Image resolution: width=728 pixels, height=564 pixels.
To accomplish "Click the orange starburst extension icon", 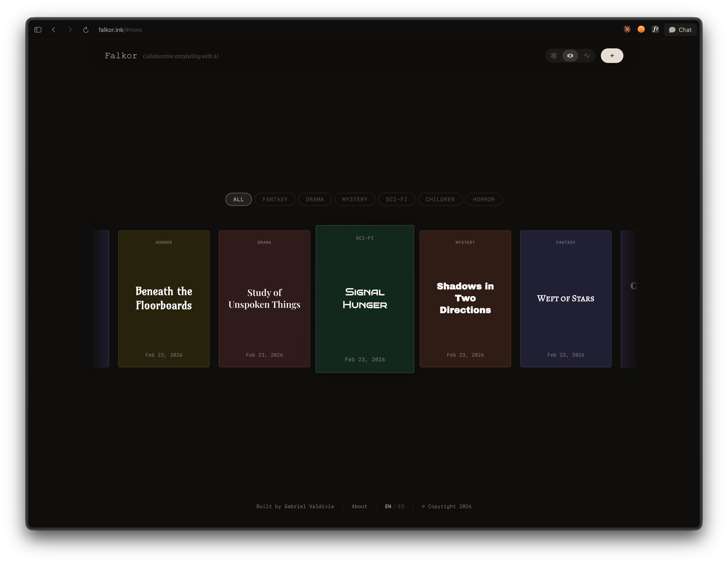I will pyautogui.click(x=627, y=29).
